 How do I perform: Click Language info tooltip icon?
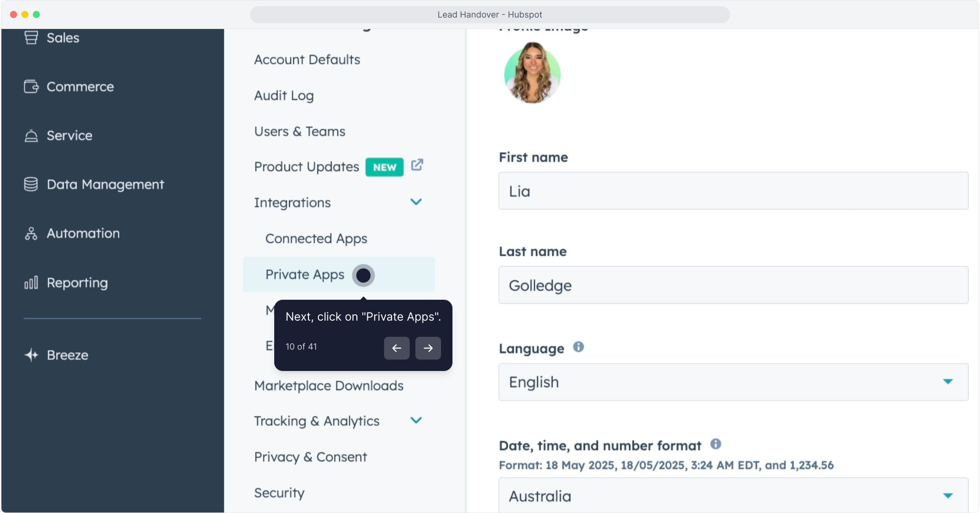click(578, 347)
